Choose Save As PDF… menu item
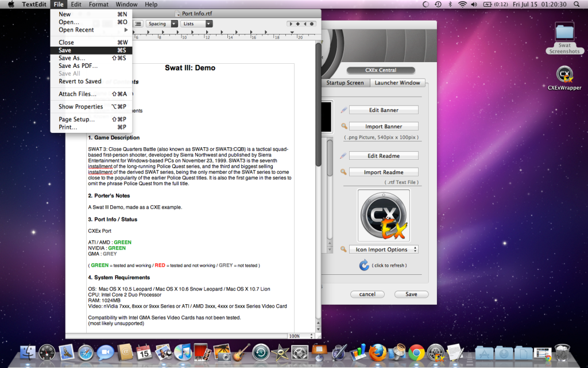This screenshot has height=368, width=588. pyautogui.click(x=91, y=66)
